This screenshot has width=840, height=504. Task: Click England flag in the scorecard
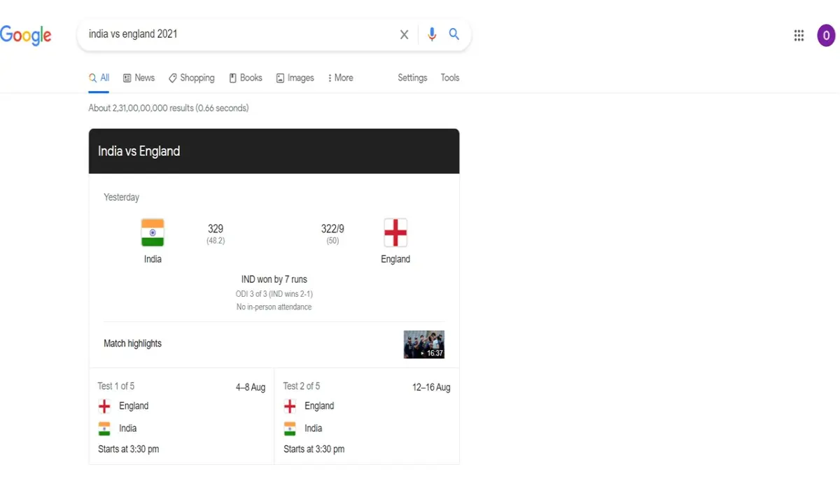tap(395, 232)
